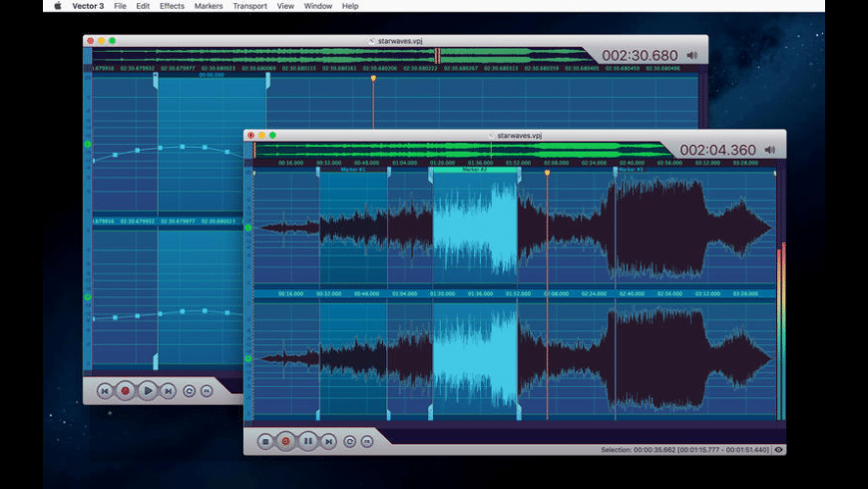Image resolution: width=868 pixels, height=489 pixels.
Task: Click the record button in the front window
Action: tap(285, 440)
